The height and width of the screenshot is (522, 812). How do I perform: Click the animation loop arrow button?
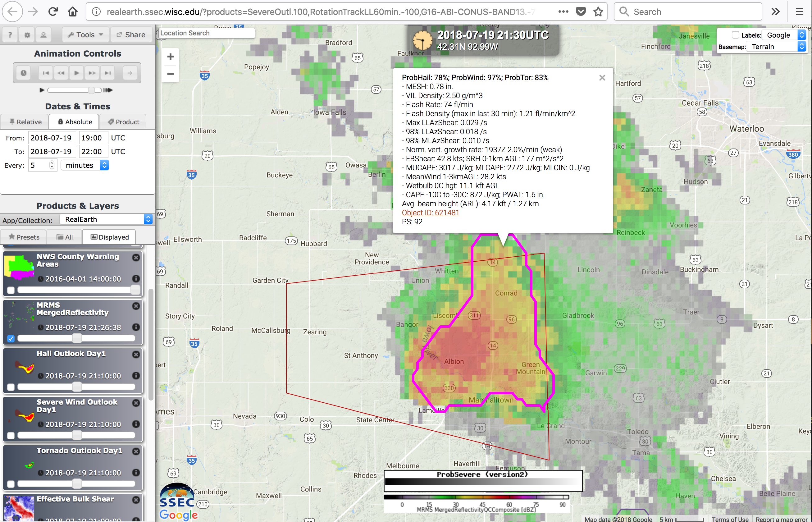(x=130, y=73)
